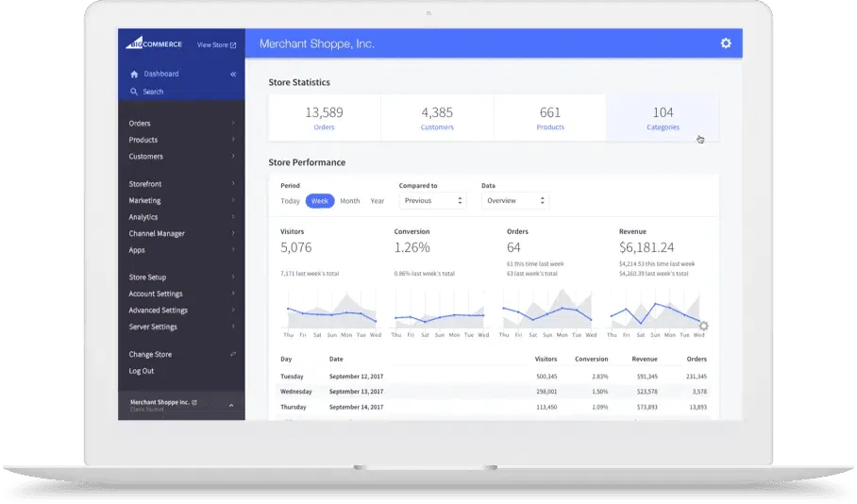
Task: Click the Change Store swap icon
Action: tap(233, 354)
